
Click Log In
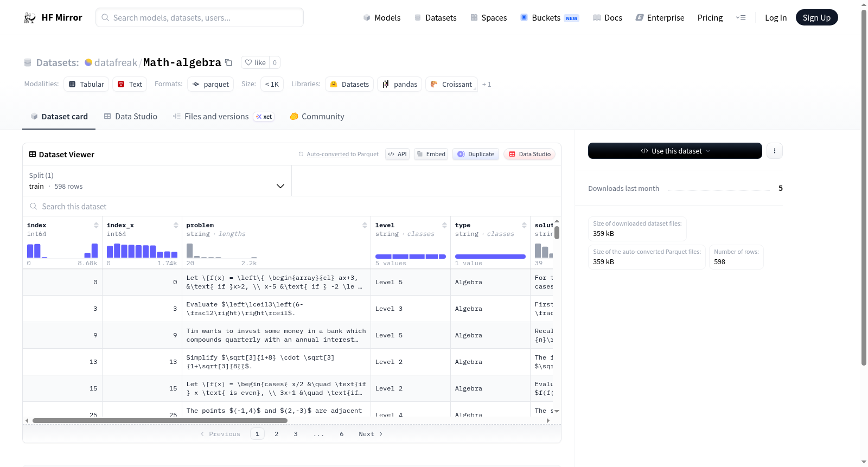776,17
